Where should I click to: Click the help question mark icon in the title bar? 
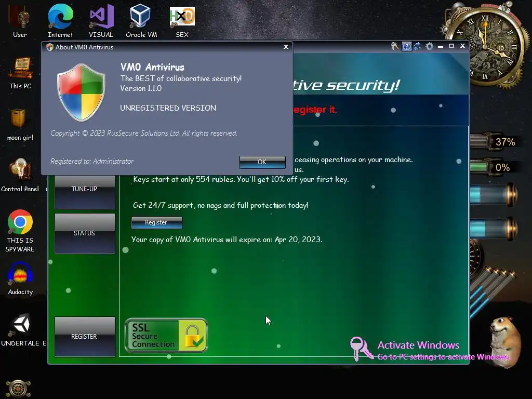406,46
